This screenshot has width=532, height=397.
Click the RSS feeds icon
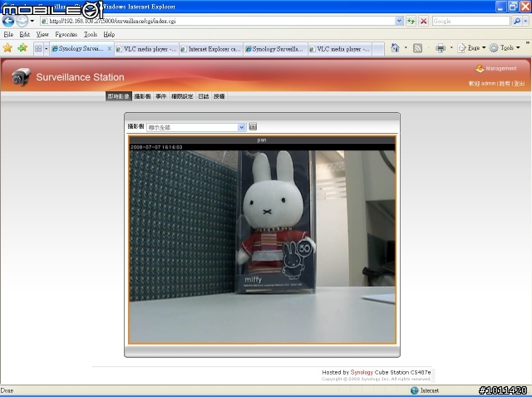pyautogui.click(x=417, y=48)
